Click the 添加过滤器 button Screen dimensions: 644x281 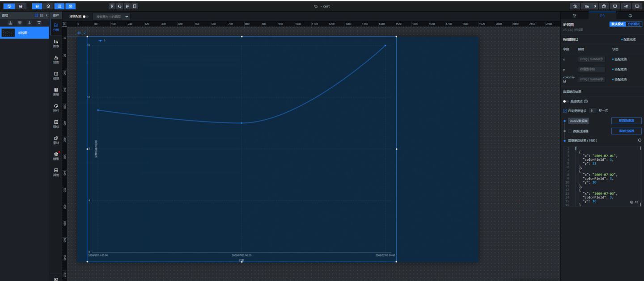tap(626, 131)
